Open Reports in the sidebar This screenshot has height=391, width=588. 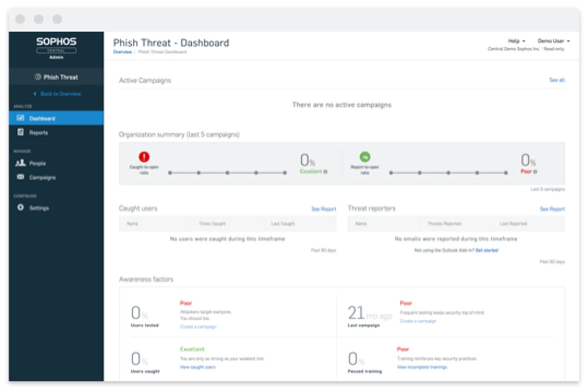click(x=56, y=132)
